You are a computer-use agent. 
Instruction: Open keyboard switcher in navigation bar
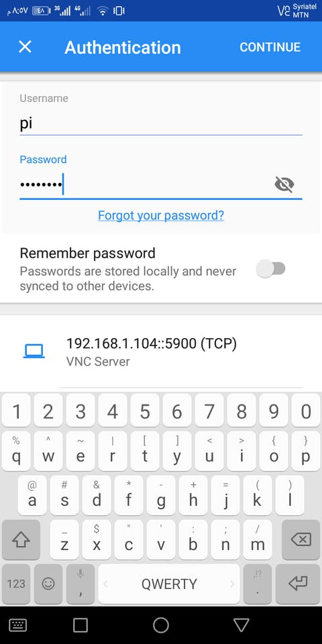tap(17, 625)
